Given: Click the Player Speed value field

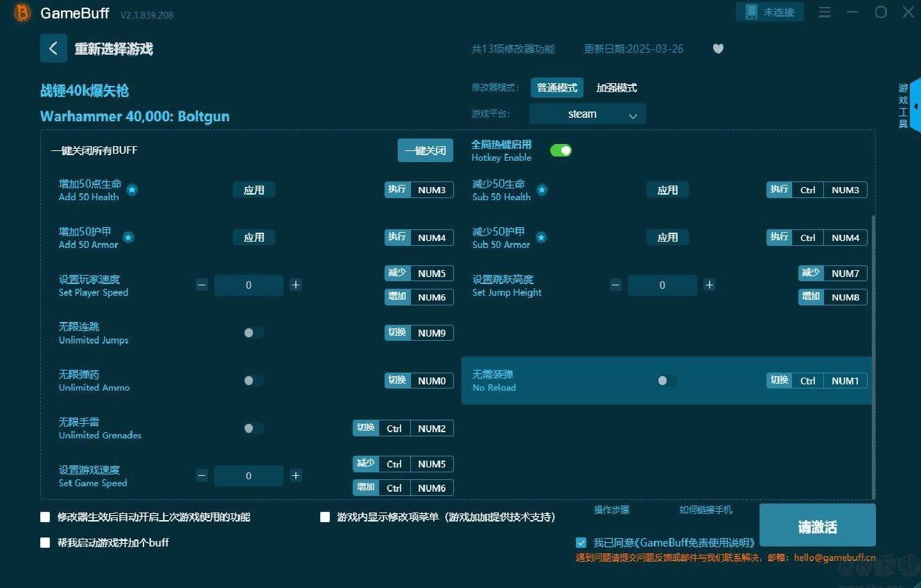Looking at the screenshot, I should point(248,285).
